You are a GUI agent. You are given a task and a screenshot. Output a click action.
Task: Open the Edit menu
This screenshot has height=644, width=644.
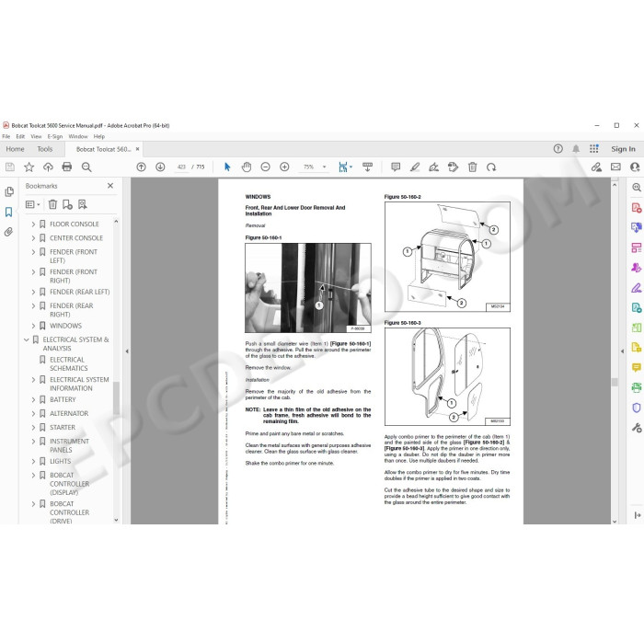click(20, 136)
